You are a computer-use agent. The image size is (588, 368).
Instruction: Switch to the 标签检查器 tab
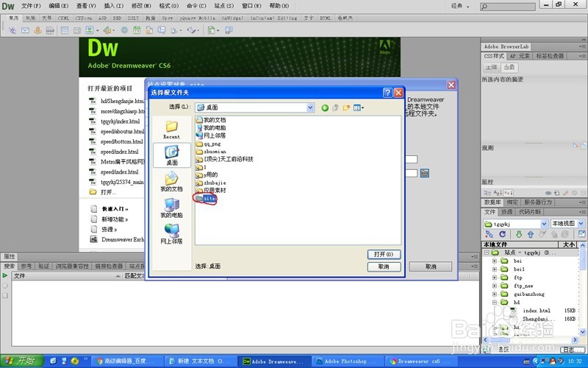tap(550, 56)
